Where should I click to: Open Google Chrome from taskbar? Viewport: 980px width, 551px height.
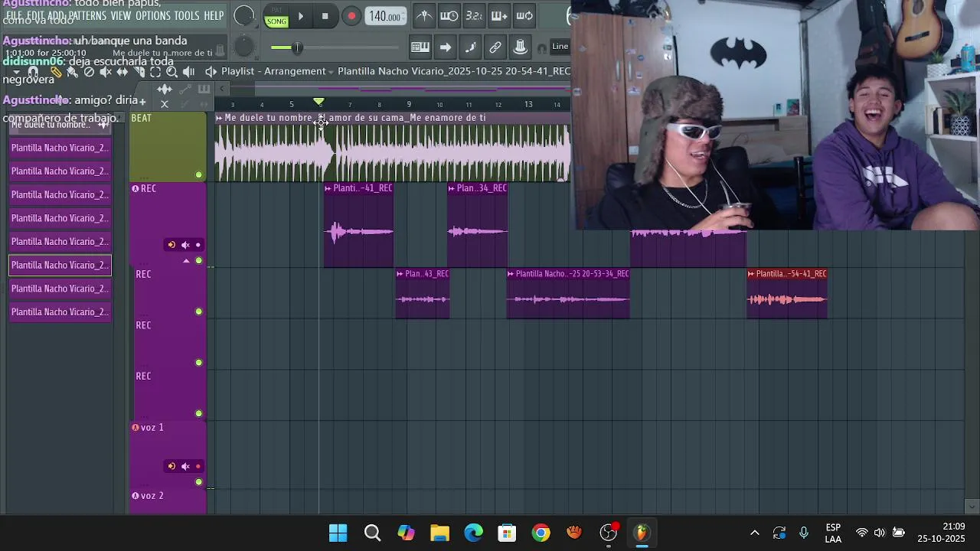pos(541,533)
